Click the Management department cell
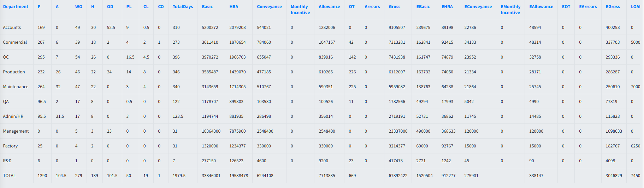 tap(16, 131)
